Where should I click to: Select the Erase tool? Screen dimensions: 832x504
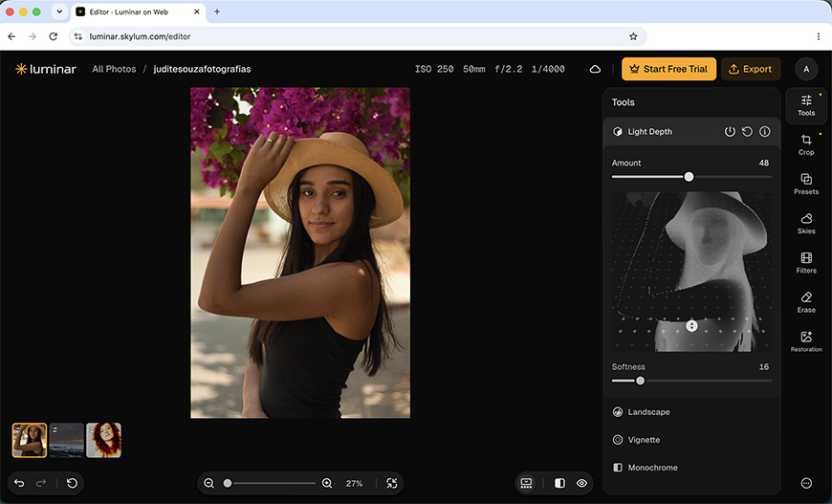(x=806, y=302)
